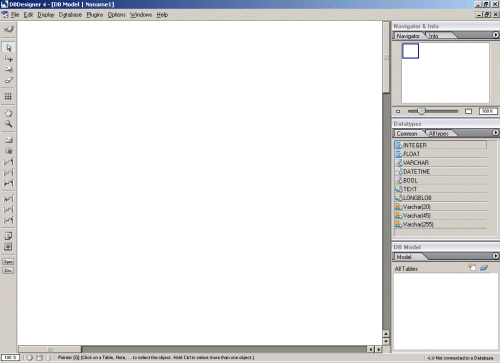The height and width of the screenshot is (363, 500).
Task: Click the horizontal scrollbar left arrow
Action: pyautogui.click(x=371, y=349)
